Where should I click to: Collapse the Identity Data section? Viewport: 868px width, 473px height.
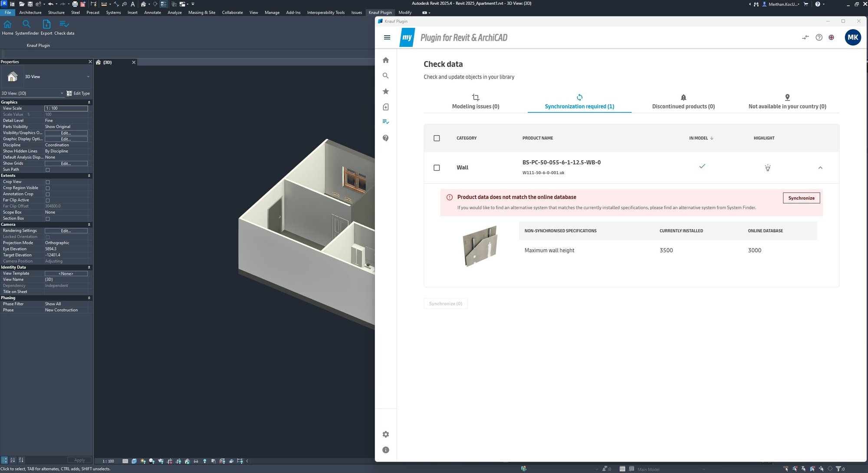89,268
